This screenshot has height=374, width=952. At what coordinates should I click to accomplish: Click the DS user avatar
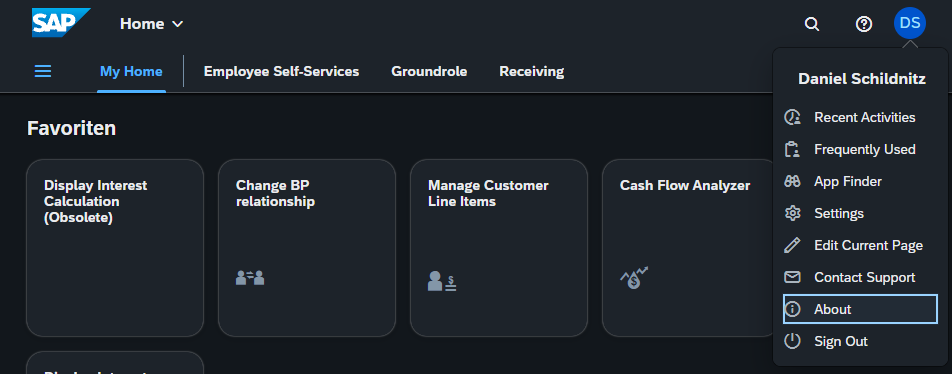pyautogui.click(x=910, y=23)
